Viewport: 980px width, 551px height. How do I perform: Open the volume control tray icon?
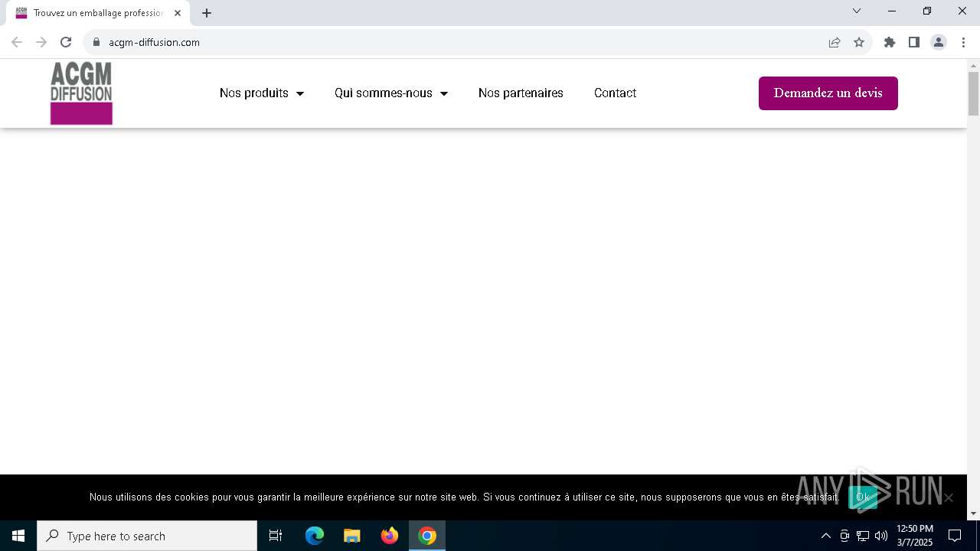click(881, 536)
